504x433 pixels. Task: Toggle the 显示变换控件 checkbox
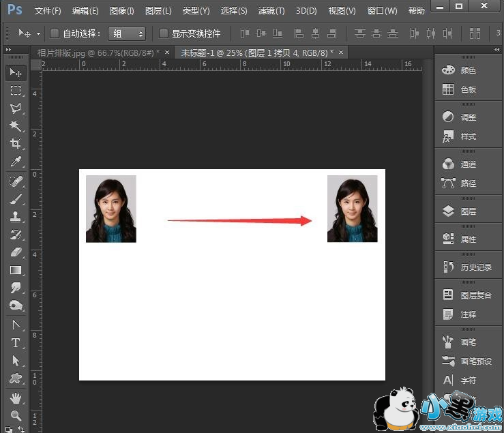164,33
